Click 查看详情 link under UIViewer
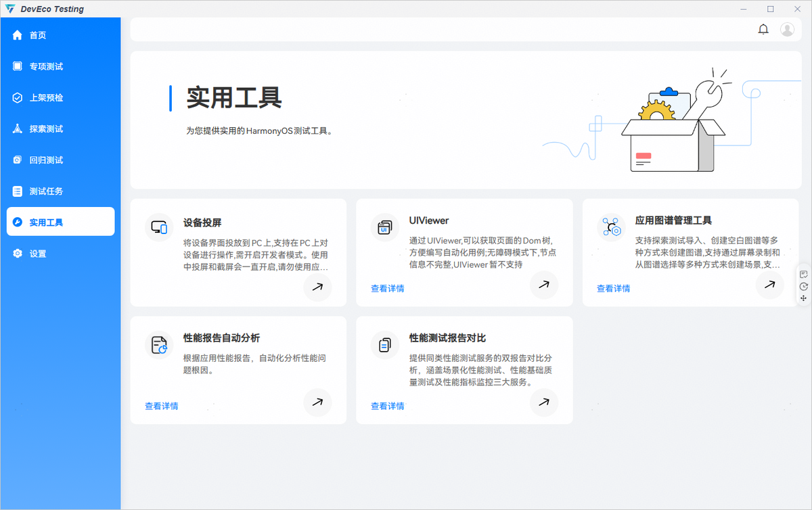The height and width of the screenshot is (510, 812). 387,288
